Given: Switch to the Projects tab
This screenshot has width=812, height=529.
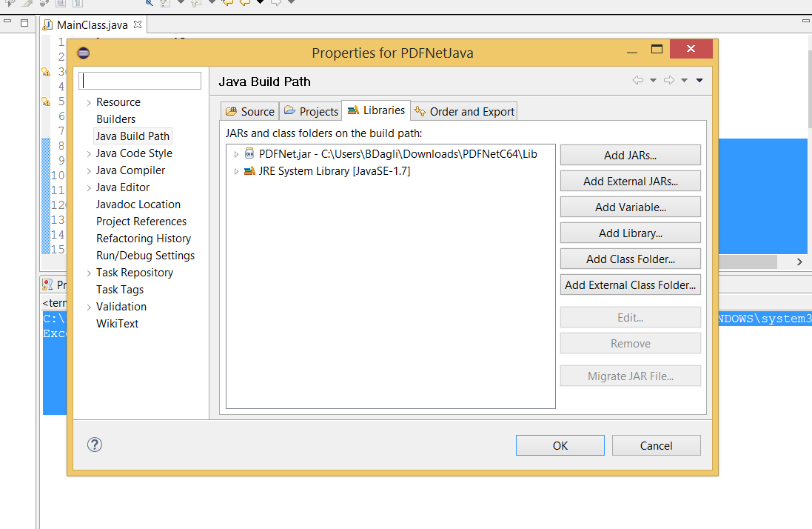Looking at the screenshot, I should pyautogui.click(x=311, y=111).
